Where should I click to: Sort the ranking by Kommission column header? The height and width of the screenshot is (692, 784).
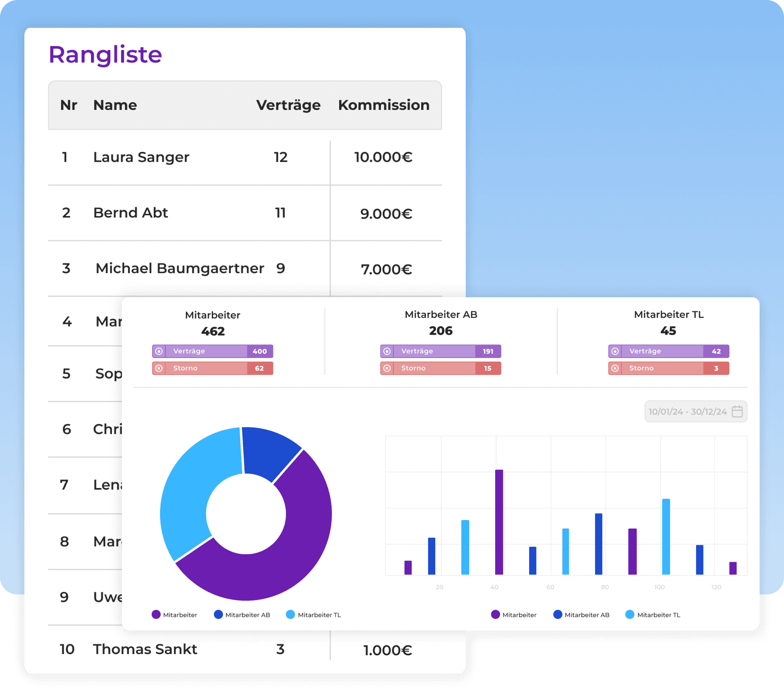tap(384, 105)
